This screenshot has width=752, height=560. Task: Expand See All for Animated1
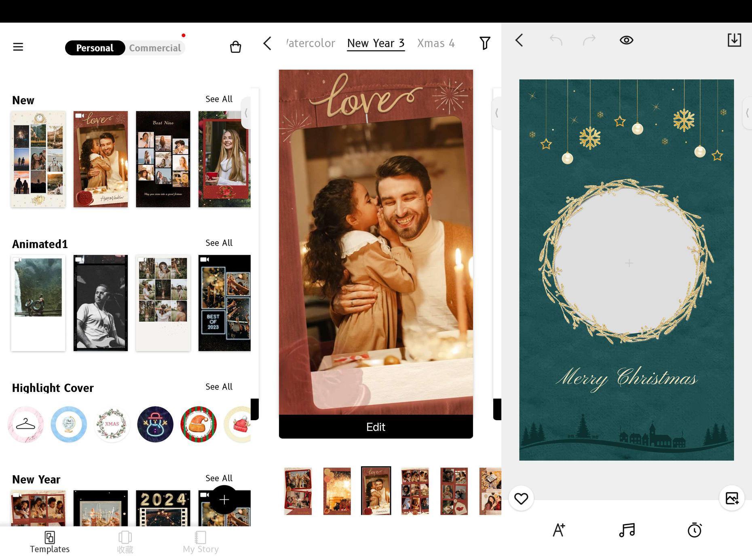click(x=219, y=243)
